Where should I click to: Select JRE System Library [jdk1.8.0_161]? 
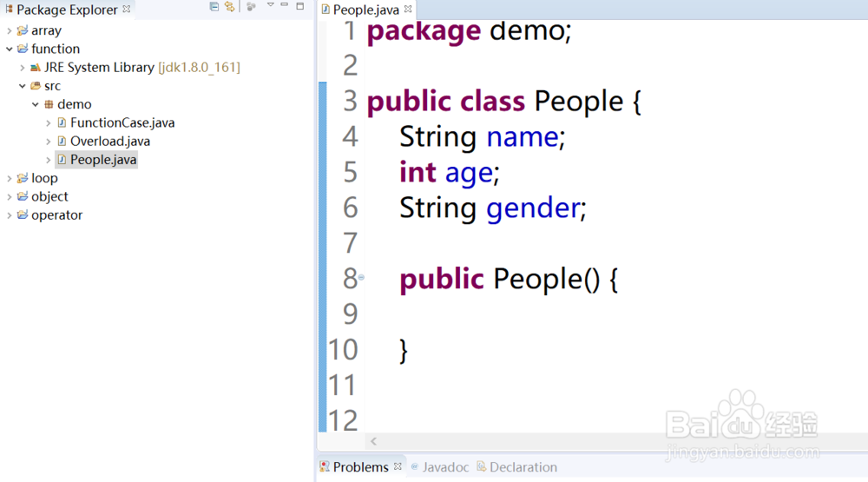point(142,68)
